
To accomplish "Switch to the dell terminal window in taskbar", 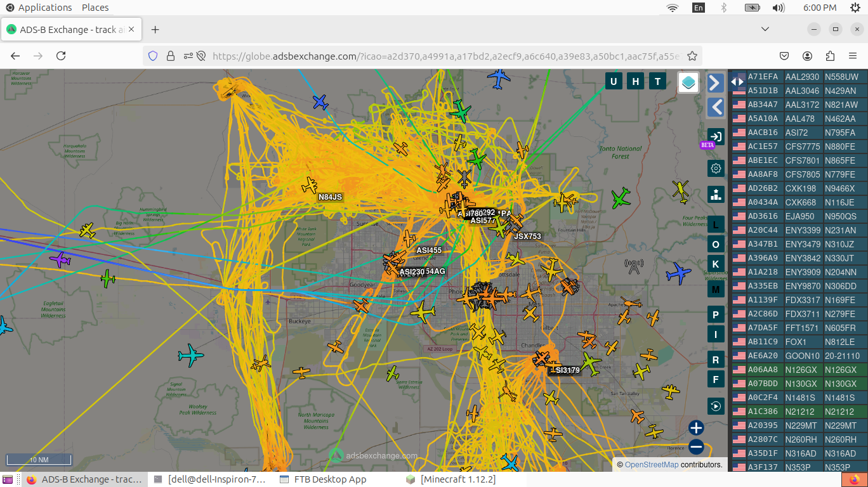I will [x=210, y=479].
